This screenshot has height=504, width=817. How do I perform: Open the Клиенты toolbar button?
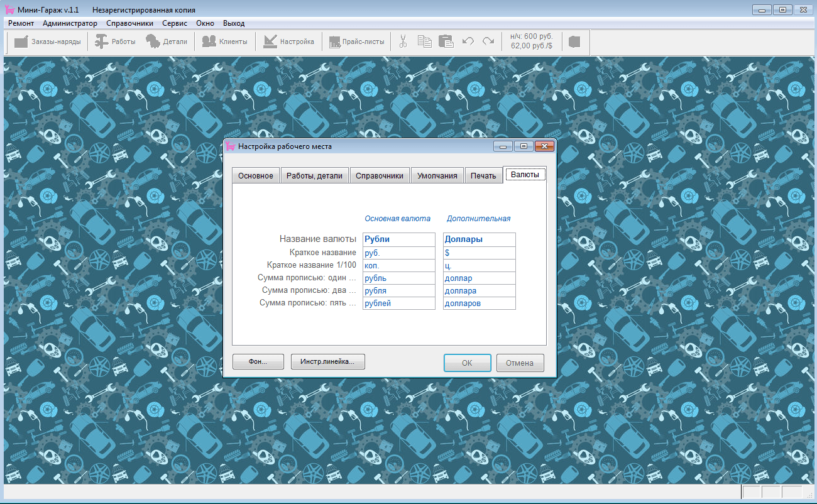224,42
